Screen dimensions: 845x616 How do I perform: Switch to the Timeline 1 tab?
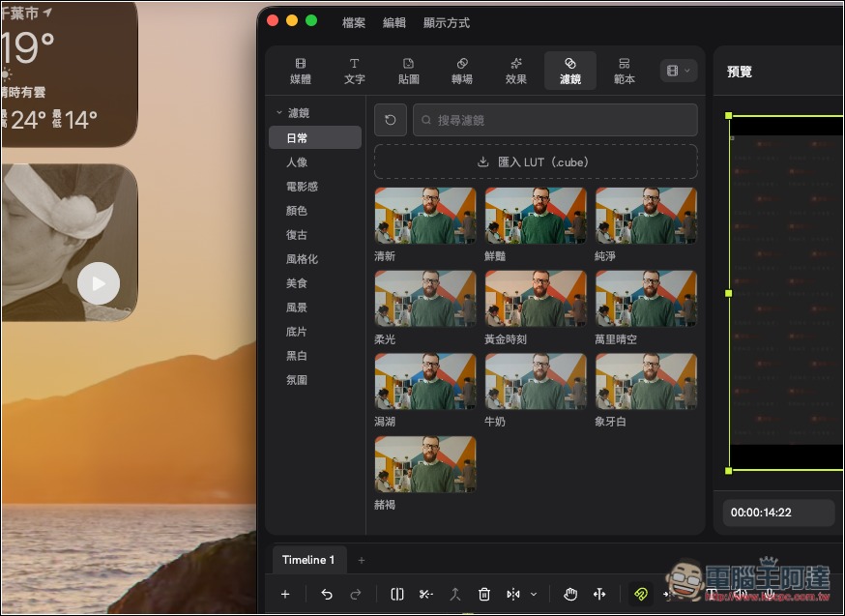pos(308,560)
